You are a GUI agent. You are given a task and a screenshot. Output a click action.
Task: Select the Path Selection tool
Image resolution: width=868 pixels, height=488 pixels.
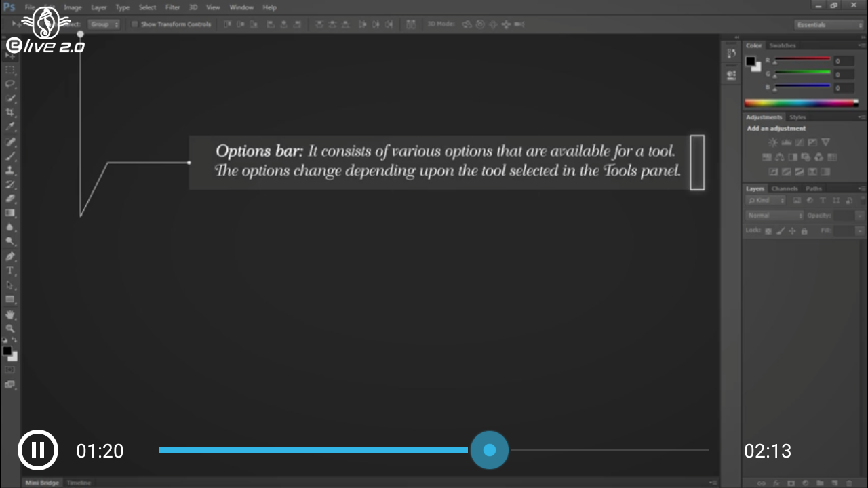pyautogui.click(x=10, y=285)
